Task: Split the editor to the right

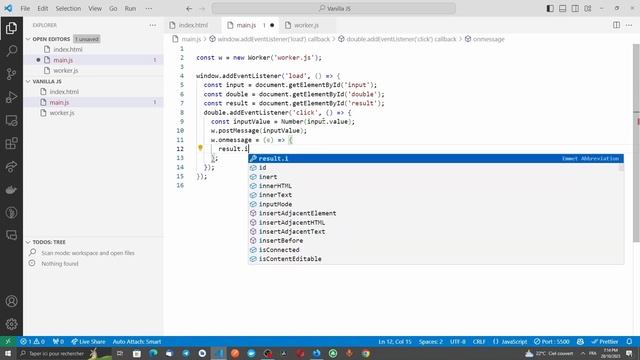Action: pyautogui.click(x=616, y=25)
